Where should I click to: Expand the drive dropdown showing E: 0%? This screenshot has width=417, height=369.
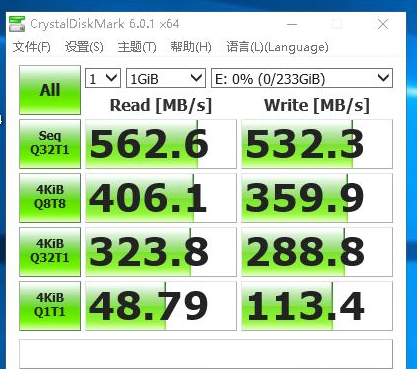point(302,78)
